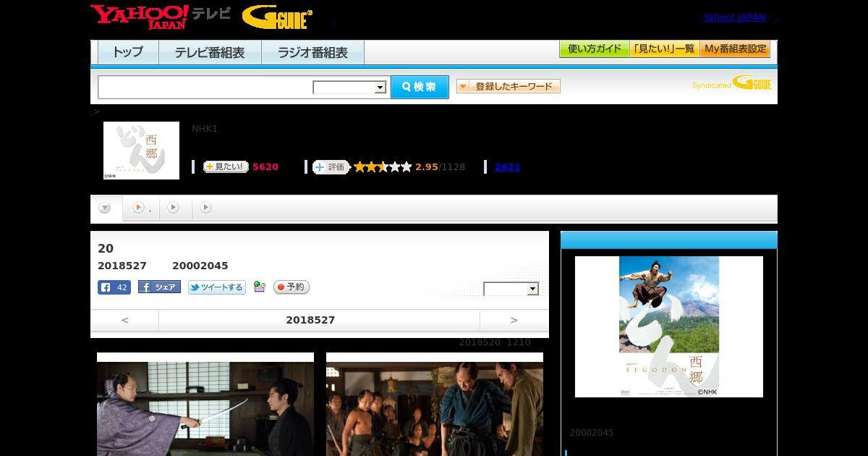Click the 検索 search button
868x456 pixels.
420,87
